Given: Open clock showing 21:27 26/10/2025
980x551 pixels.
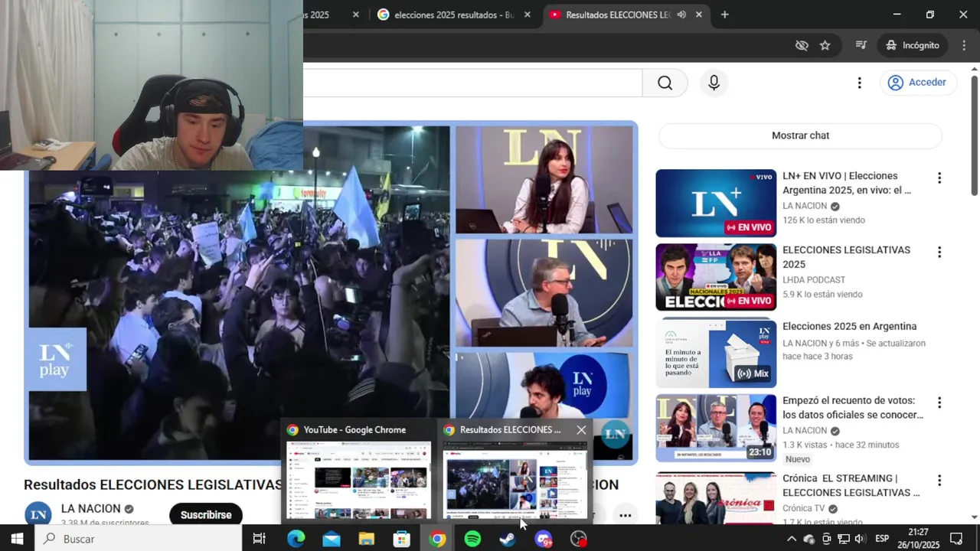Looking at the screenshot, I should [x=919, y=539].
